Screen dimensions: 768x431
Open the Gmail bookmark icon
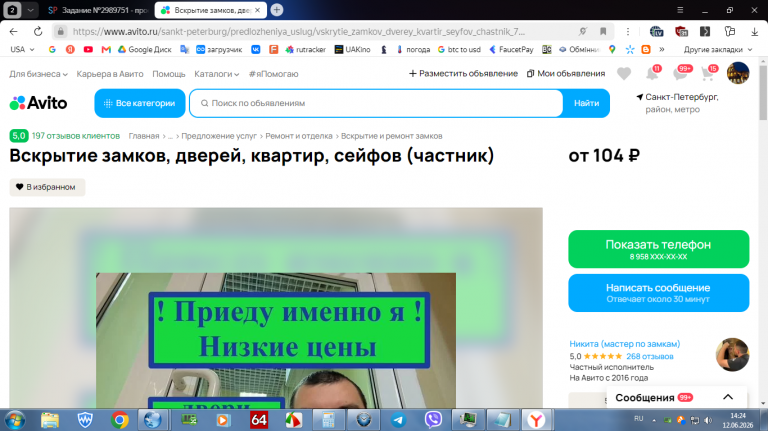pyautogui.click(x=106, y=49)
